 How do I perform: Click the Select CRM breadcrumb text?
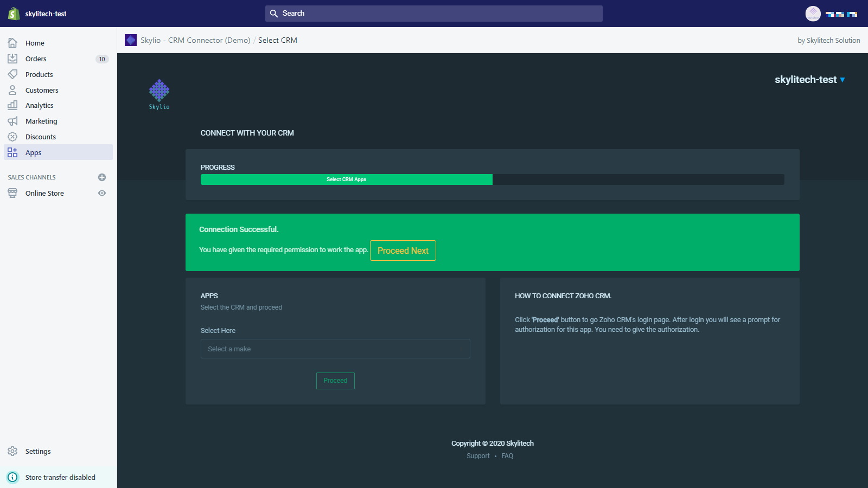pyautogui.click(x=278, y=40)
